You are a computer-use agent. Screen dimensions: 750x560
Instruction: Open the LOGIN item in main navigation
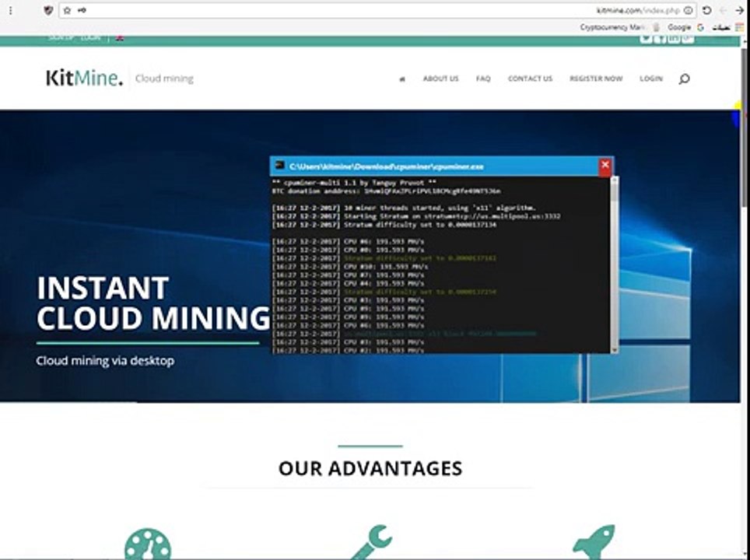[x=651, y=79]
